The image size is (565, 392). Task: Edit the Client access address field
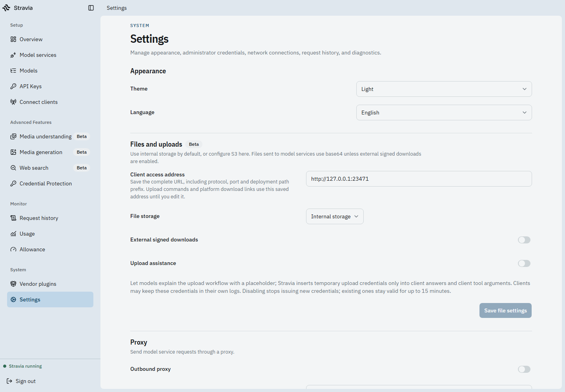pos(419,179)
